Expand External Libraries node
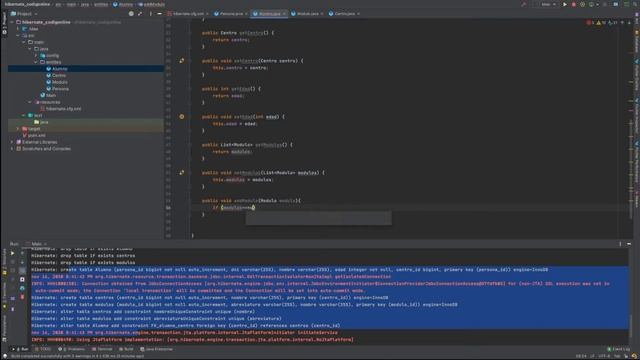This screenshot has width=640, height=360. point(12,142)
